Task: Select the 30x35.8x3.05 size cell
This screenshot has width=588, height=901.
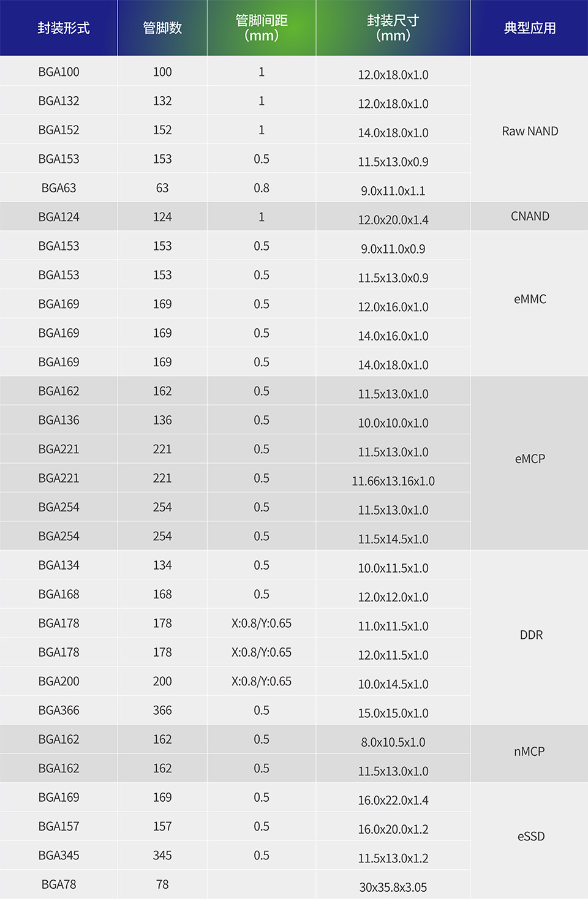Action: (393, 887)
